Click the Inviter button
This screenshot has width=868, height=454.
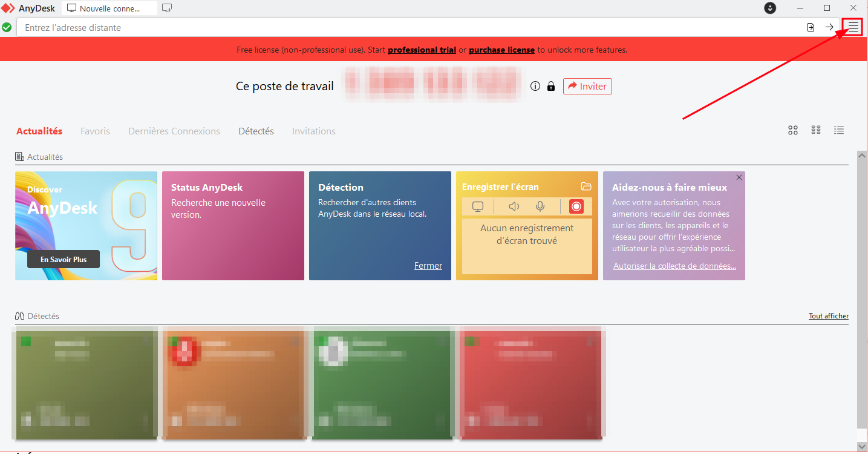point(587,87)
